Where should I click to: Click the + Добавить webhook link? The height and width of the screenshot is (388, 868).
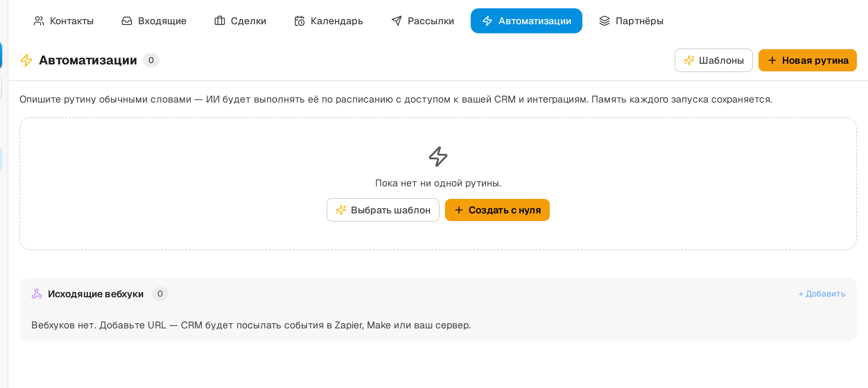(x=822, y=294)
